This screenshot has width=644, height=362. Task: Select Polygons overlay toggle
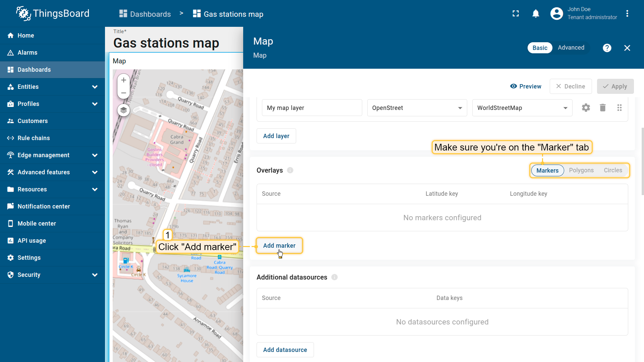pos(581,170)
